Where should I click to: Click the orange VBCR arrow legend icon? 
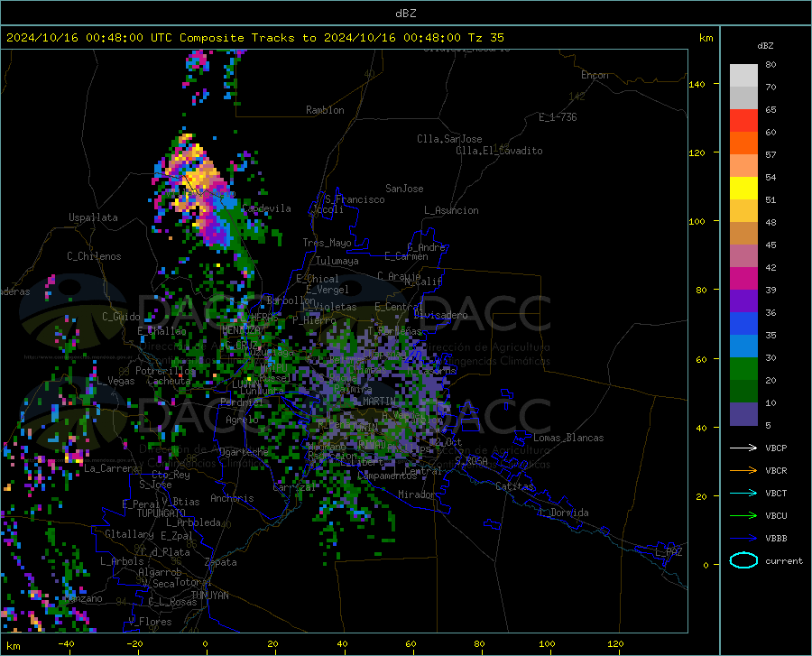click(743, 470)
